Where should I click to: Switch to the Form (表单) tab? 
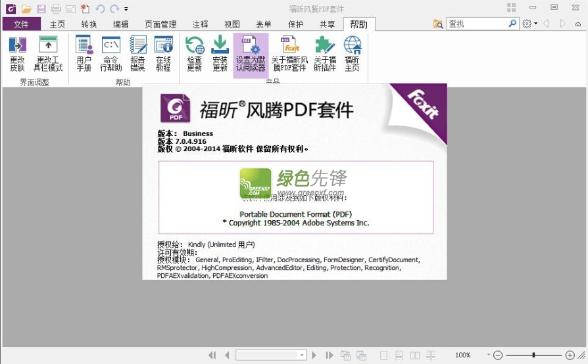click(264, 24)
